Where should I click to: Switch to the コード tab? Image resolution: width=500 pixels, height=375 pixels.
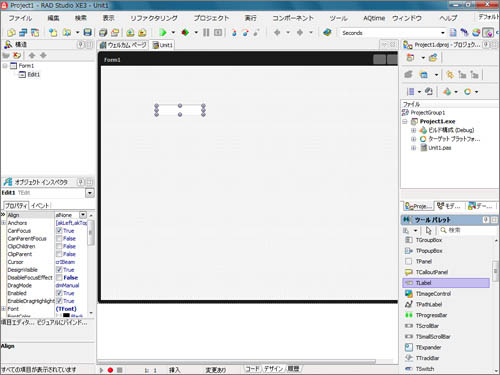(x=252, y=369)
